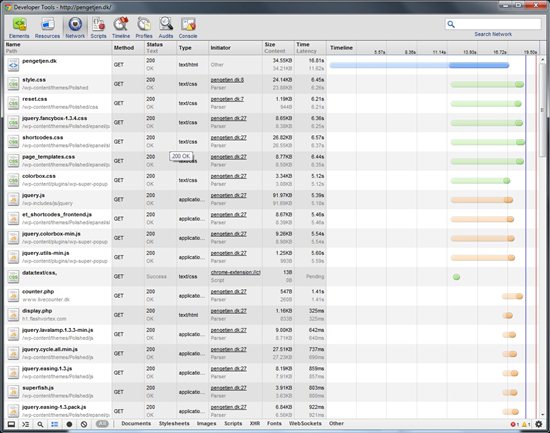Sort by the Method column header
The image size is (550, 433).
coord(128,48)
